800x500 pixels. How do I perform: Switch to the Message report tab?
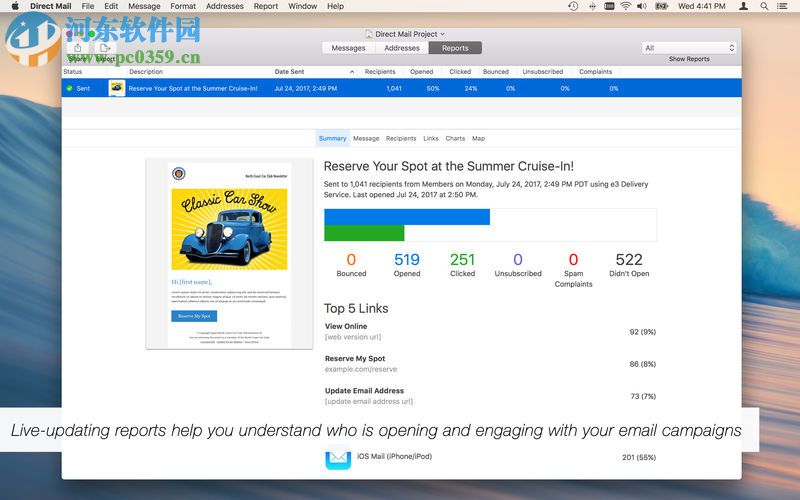click(x=366, y=138)
